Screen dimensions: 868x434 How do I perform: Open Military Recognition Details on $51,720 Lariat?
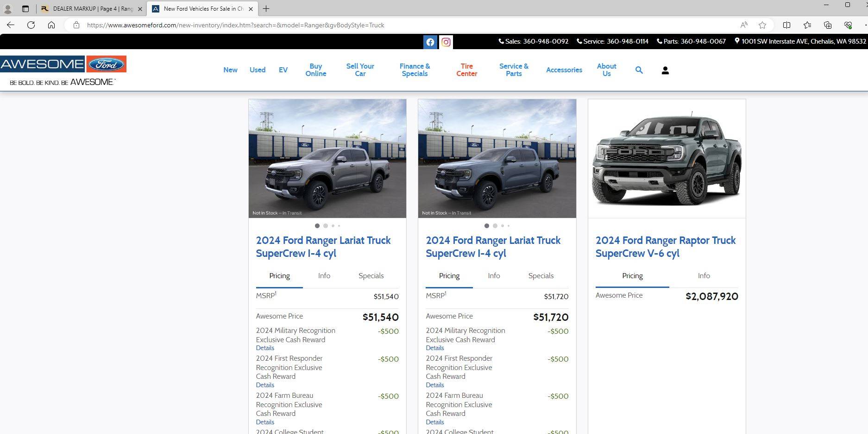tap(435, 348)
